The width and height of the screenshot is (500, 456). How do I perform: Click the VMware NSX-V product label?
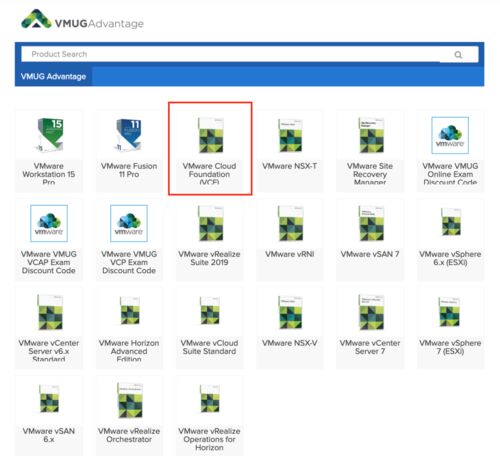pos(290,343)
